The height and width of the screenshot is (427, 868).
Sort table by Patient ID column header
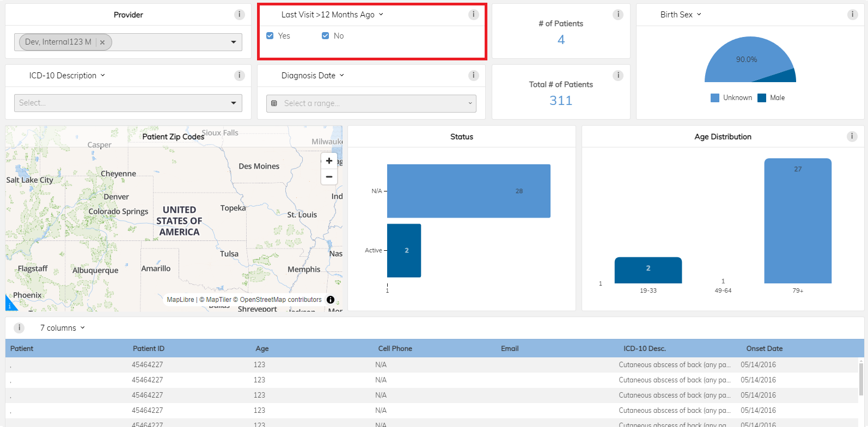[x=149, y=349]
